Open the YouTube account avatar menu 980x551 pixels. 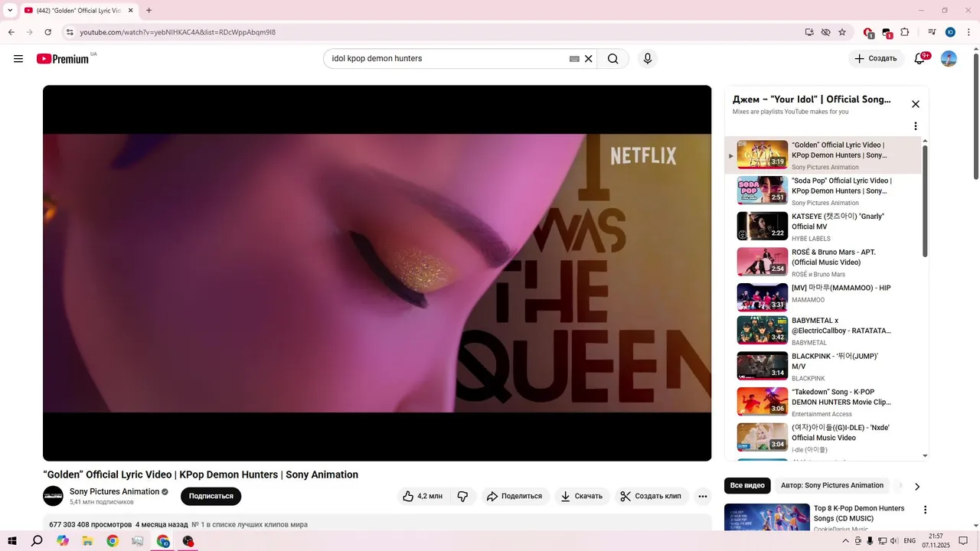[949, 59]
